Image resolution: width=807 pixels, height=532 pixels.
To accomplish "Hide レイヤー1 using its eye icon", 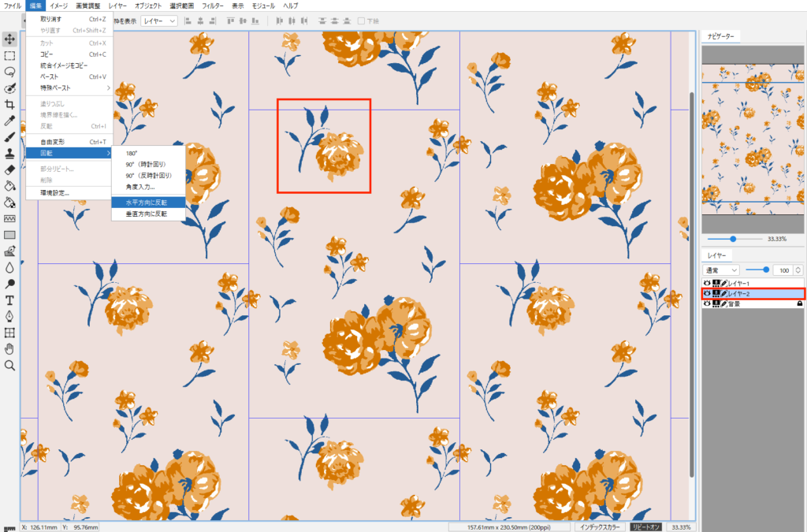I will (x=707, y=284).
